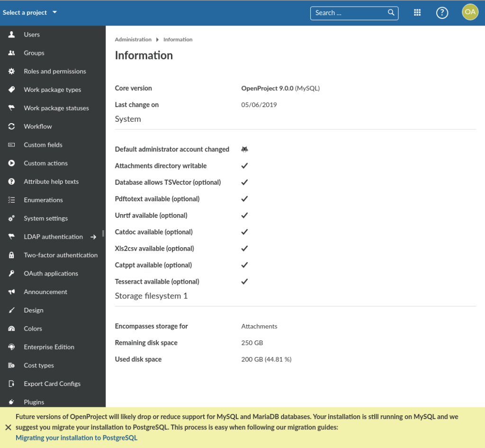Click the help question mark icon
The width and height of the screenshot is (485, 448).
click(x=442, y=12)
